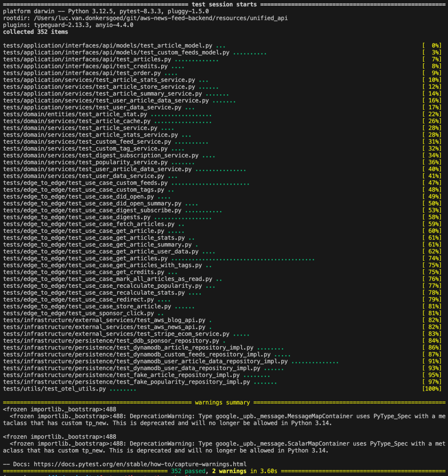Click the test_popularity_service.py file path

pos(85,162)
